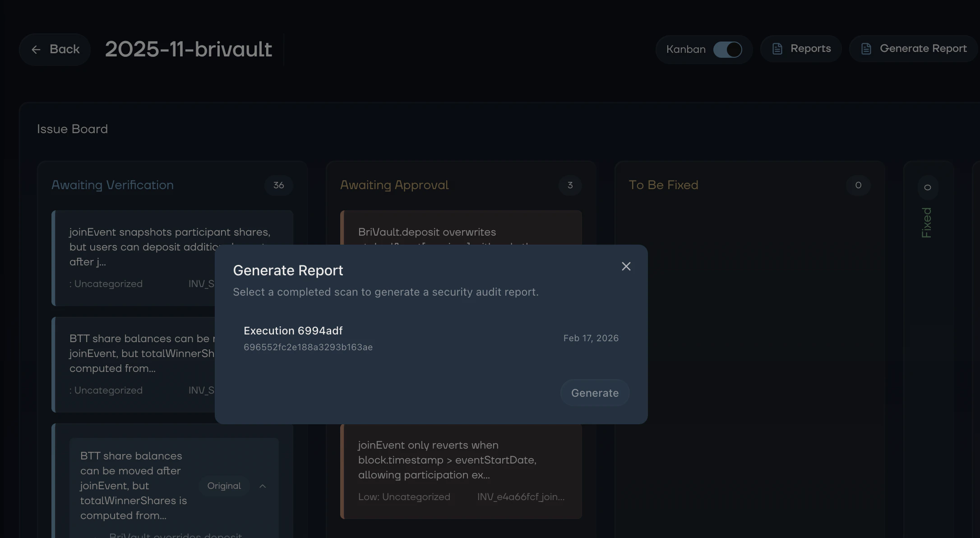Viewport: 980px width, 538px height.
Task: Open the Reports page
Action: tap(801, 49)
